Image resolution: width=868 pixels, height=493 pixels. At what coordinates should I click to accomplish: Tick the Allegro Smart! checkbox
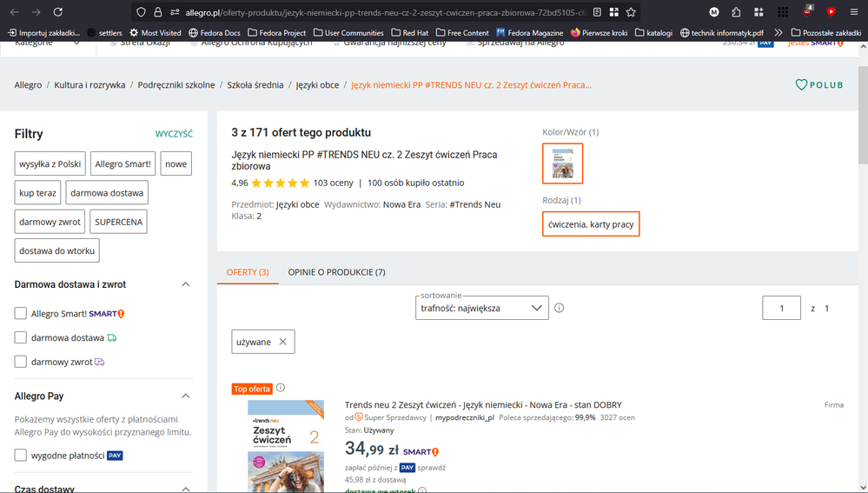click(21, 314)
